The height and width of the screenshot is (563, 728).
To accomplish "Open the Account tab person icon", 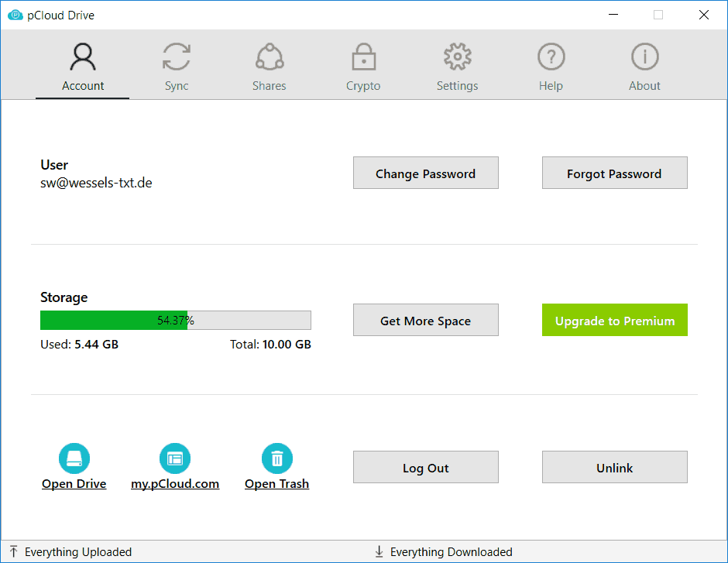I will pos(83,57).
